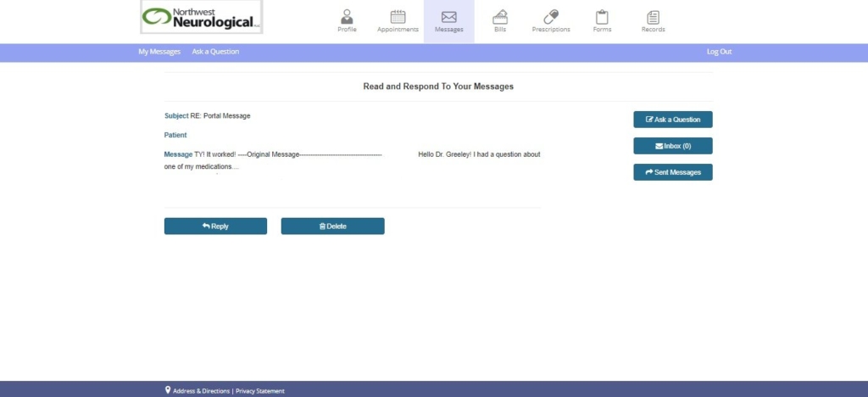Reply to the portal message
Screen dimensions: 868x397
[x=215, y=226]
